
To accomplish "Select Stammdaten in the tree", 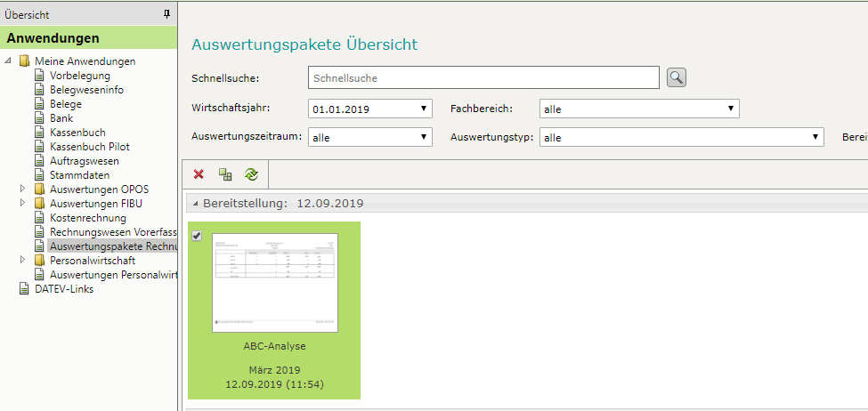I will (78, 175).
